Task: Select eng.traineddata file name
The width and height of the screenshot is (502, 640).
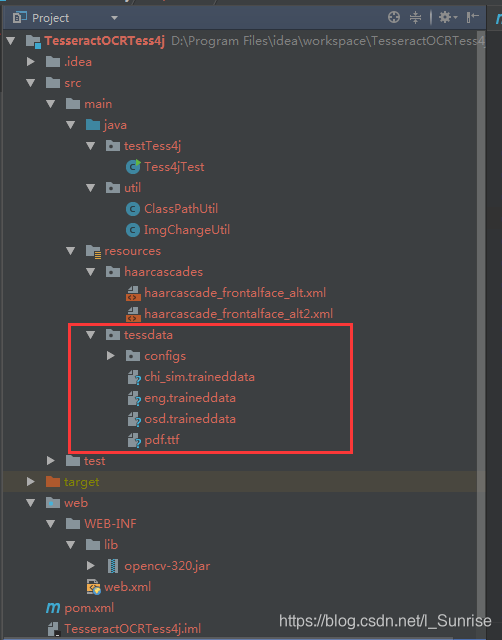Action: (x=190, y=398)
